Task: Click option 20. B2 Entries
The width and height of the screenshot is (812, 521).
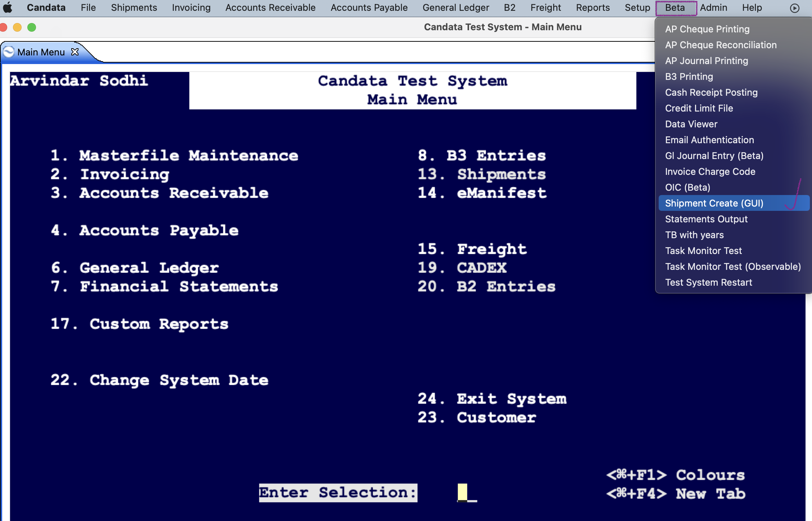Action: [x=487, y=286]
